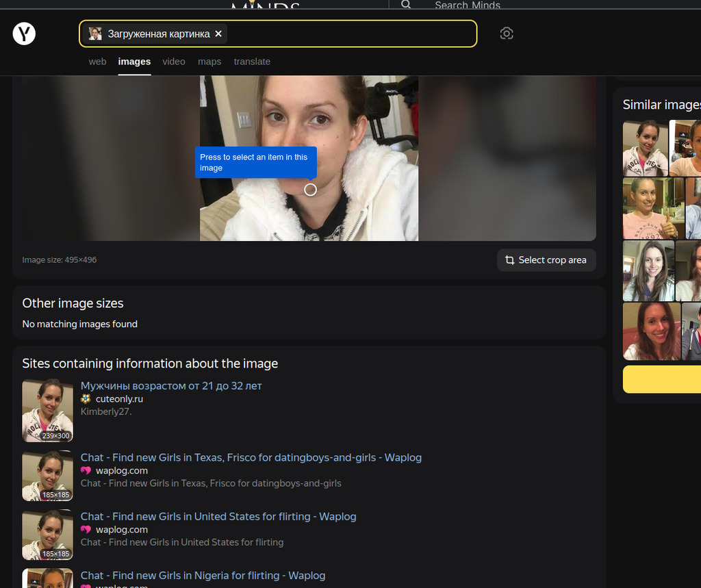Image resolution: width=701 pixels, height=588 pixels.
Task: Click the Select crop area button
Action: [546, 260]
